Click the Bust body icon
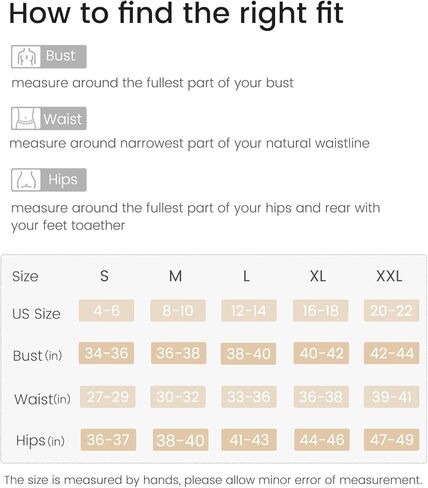 click(26, 57)
